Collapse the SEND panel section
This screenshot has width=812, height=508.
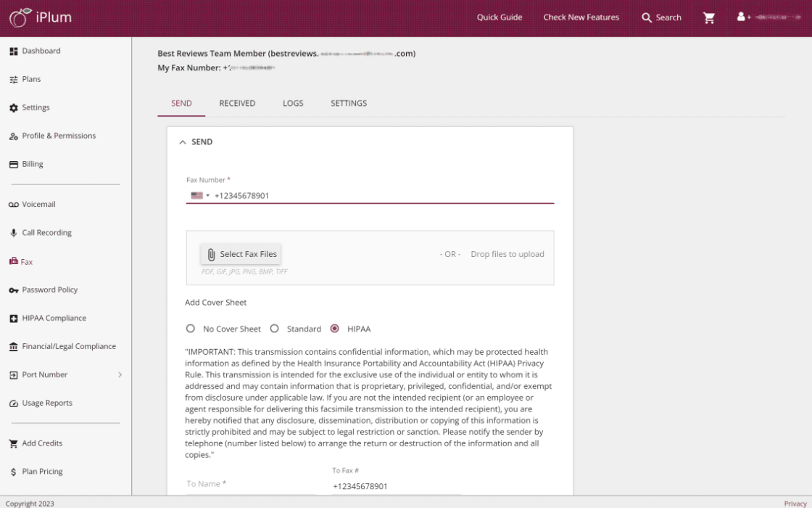(183, 142)
